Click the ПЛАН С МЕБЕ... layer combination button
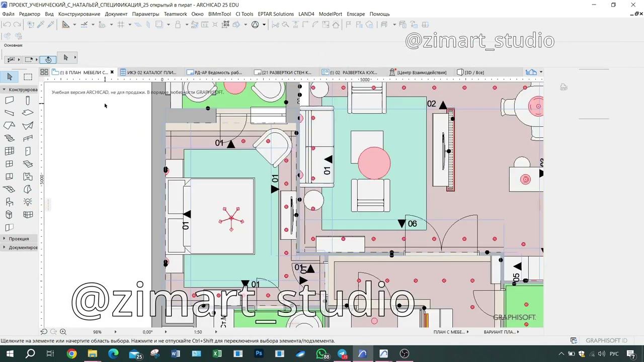The width and height of the screenshot is (644, 362). coord(449,332)
